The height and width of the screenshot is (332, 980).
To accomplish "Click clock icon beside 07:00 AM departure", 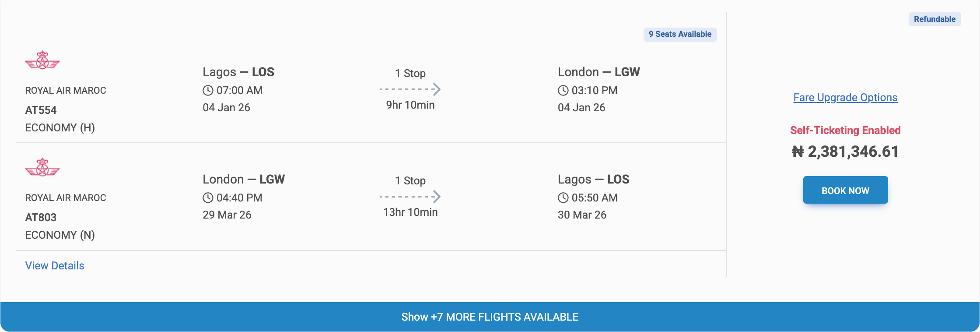I will click(208, 91).
